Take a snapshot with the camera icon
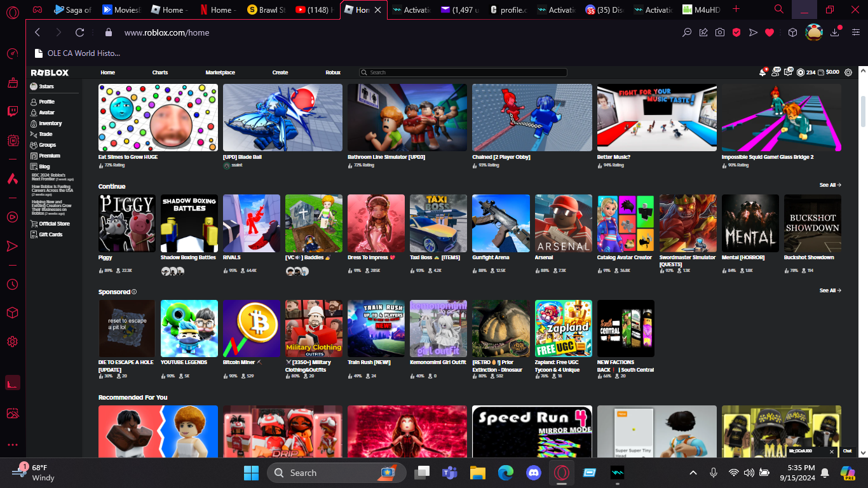868x488 pixels. coord(720,32)
